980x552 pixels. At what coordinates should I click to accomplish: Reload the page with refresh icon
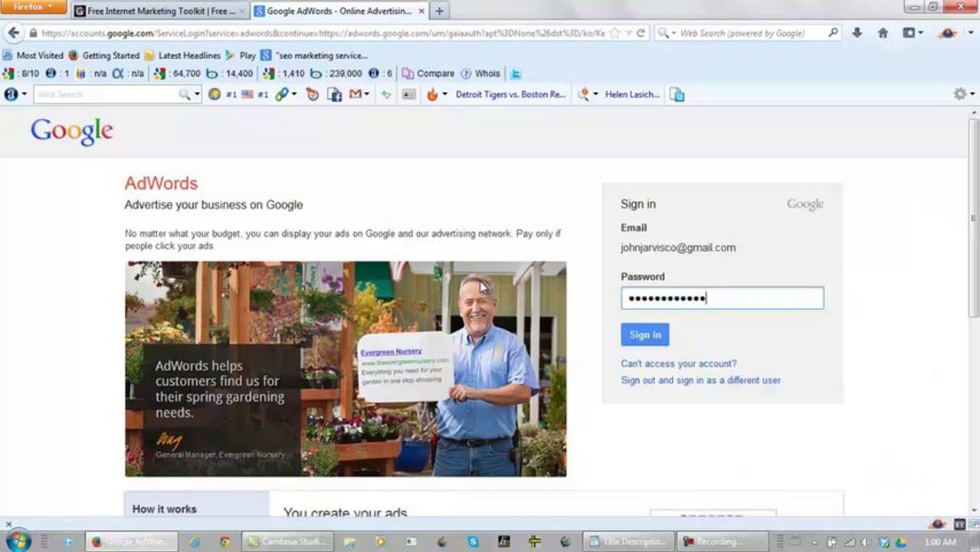click(641, 33)
